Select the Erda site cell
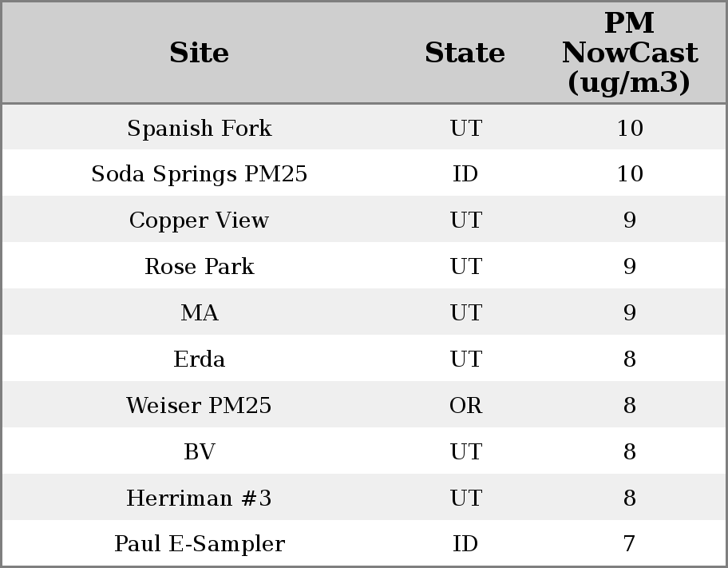Screen dimensions: 728x568 click(x=199, y=359)
